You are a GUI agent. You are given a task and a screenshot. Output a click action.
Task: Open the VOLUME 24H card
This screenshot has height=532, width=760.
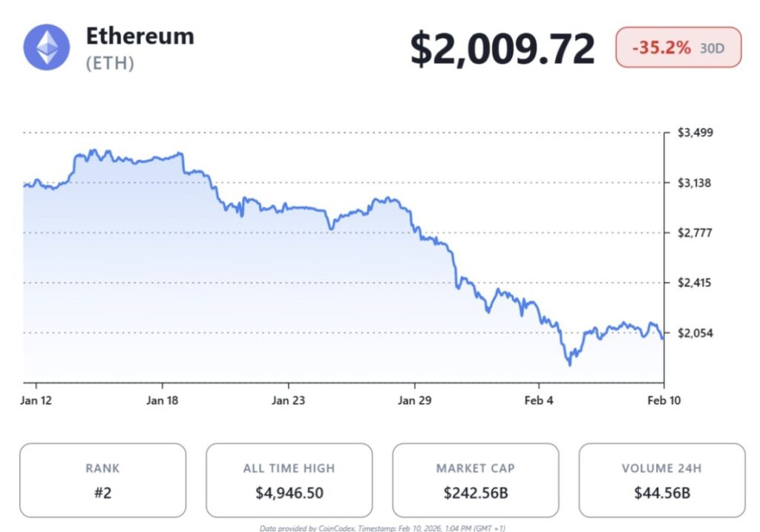(661, 480)
